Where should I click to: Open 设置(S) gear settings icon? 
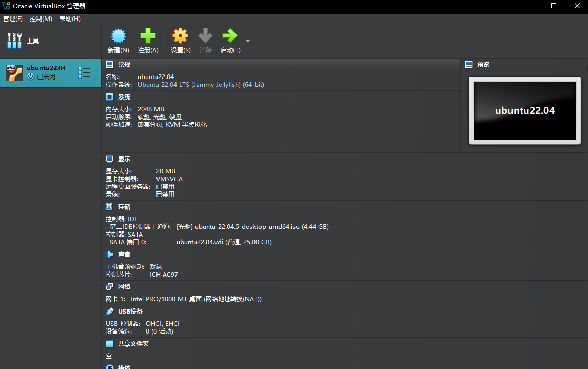click(x=181, y=36)
